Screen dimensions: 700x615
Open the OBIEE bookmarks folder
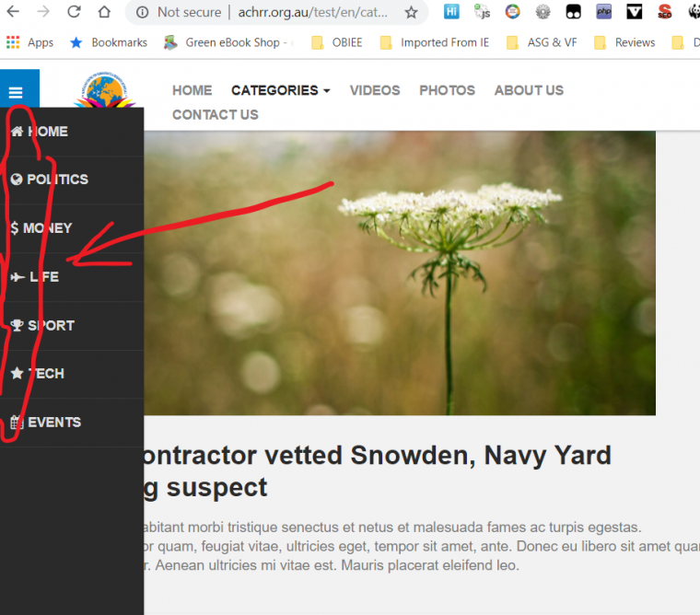pos(337,42)
